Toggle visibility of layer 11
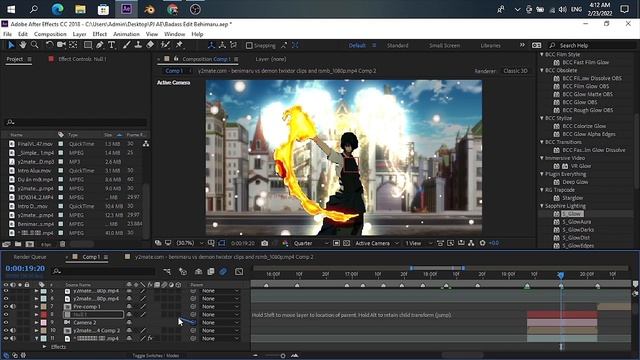Viewport: 640px width, 360px height. [x=6, y=338]
